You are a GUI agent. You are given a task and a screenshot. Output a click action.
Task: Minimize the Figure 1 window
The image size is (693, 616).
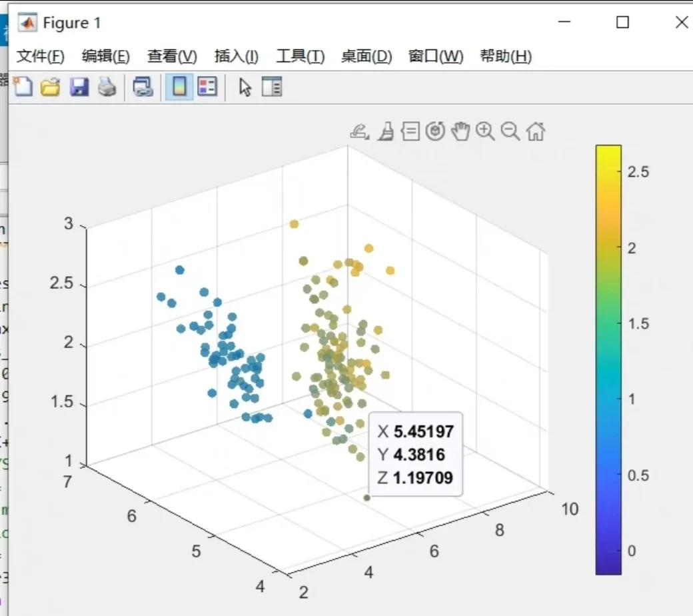click(x=564, y=22)
